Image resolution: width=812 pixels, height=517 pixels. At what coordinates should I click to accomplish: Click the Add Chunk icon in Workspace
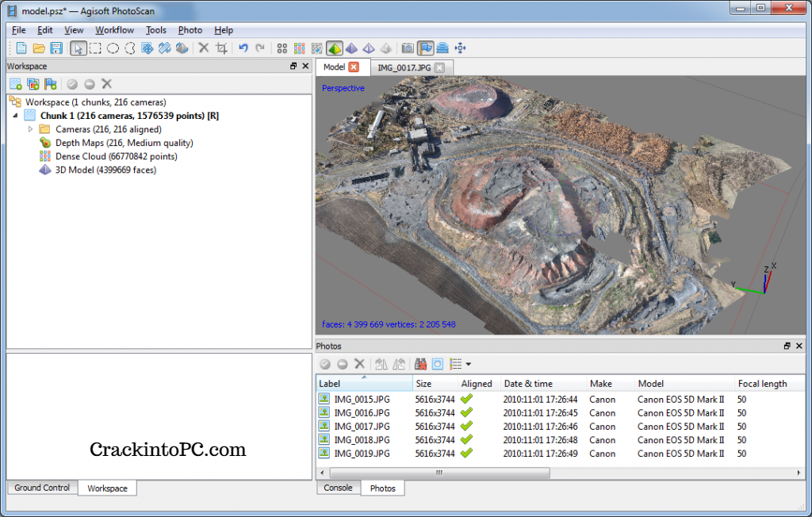[16, 84]
